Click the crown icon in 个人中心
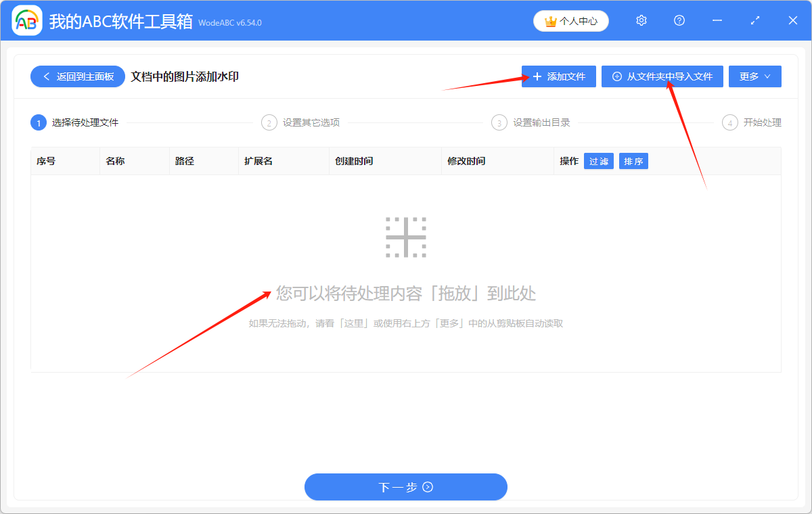812x514 pixels. 549,21
